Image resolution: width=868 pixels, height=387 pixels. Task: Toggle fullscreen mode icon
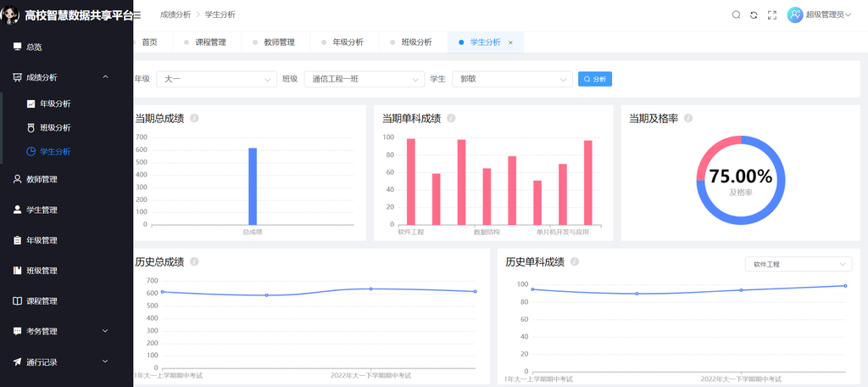771,15
